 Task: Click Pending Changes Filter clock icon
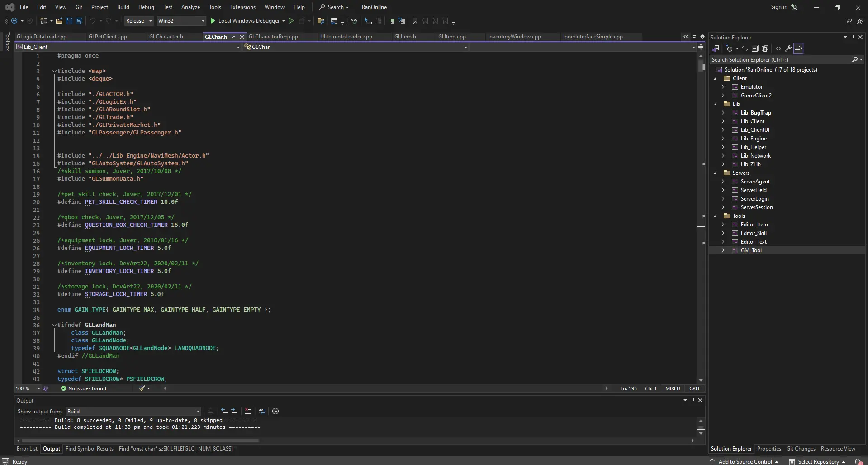(x=729, y=48)
